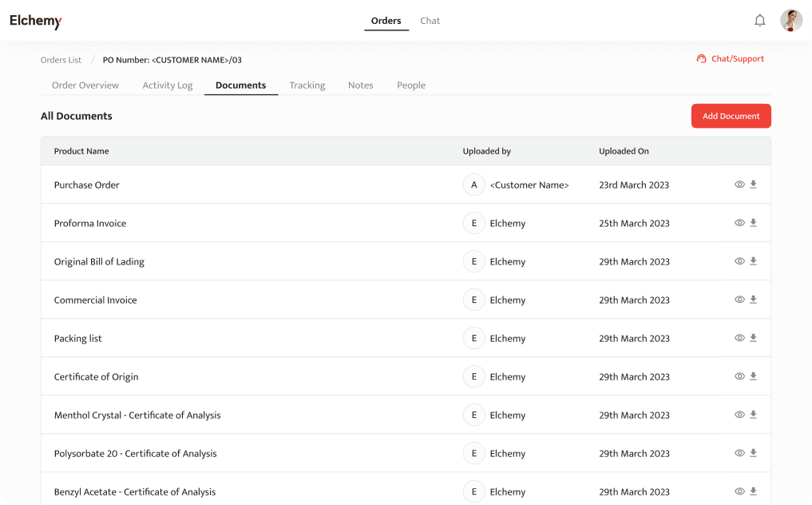Viewport: 812px width, 505px height.
Task: Download the Proforma Invoice file
Action: 753,223
